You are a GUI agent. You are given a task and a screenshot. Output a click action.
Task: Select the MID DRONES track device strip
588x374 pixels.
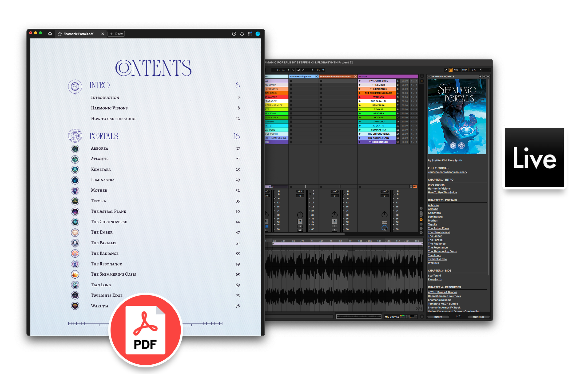pyautogui.click(x=401, y=317)
